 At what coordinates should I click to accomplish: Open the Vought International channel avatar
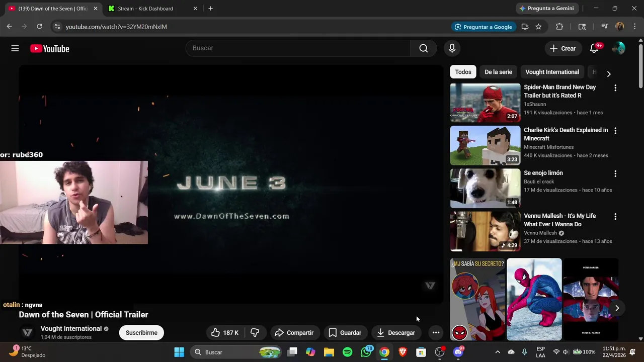(x=28, y=332)
